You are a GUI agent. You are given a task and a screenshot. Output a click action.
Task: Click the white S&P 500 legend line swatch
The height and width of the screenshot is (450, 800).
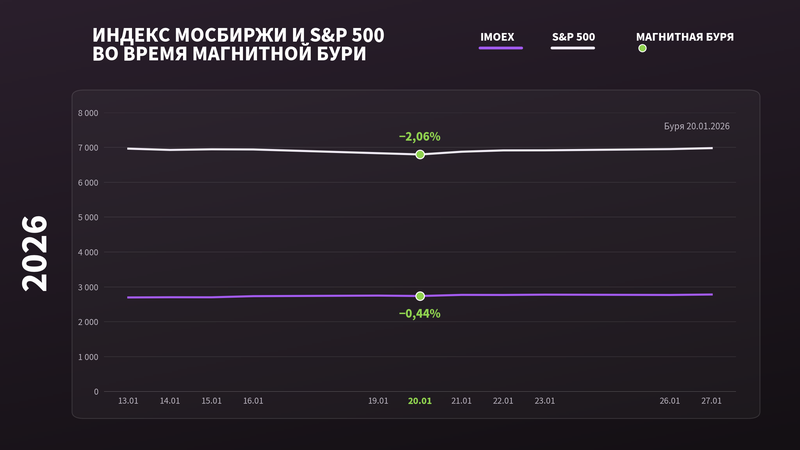pyautogui.click(x=572, y=48)
